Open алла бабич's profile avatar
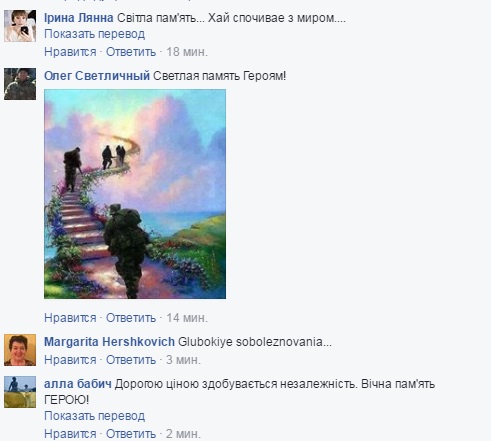Screen dimensions: 491x441 click(x=20, y=392)
